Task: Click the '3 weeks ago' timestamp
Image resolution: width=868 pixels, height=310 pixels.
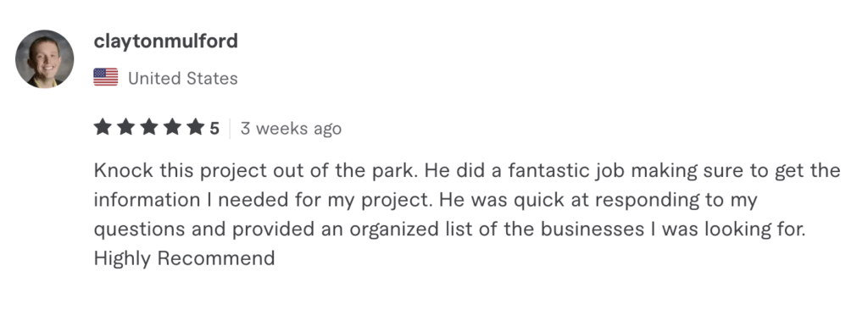Action: (x=291, y=129)
